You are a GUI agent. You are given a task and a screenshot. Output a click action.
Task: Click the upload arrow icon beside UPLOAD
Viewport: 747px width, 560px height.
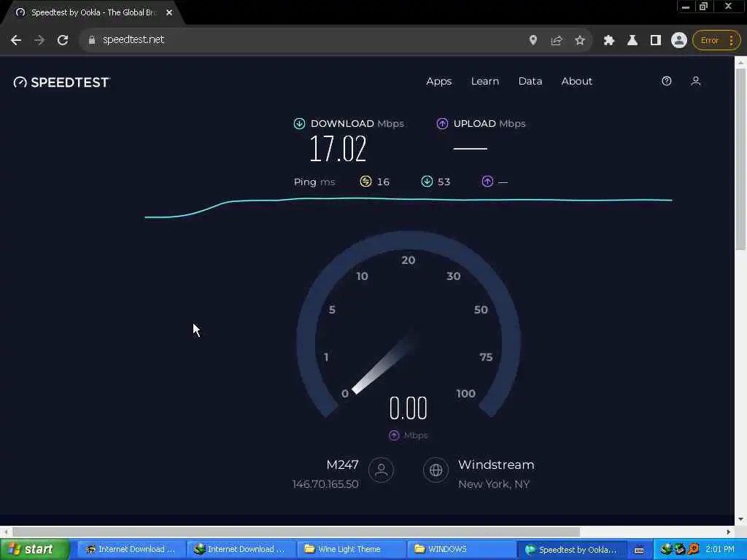[x=442, y=124]
